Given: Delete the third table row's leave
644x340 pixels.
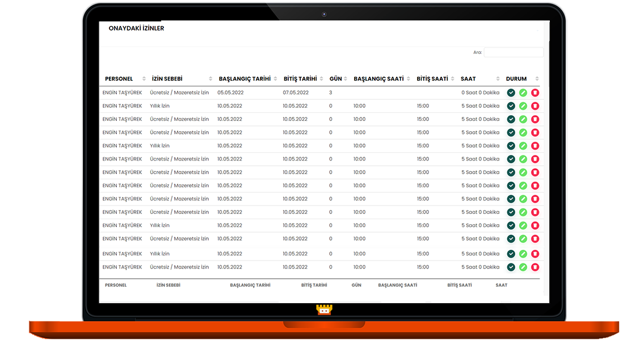Looking at the screenshot, I should 534,120.
